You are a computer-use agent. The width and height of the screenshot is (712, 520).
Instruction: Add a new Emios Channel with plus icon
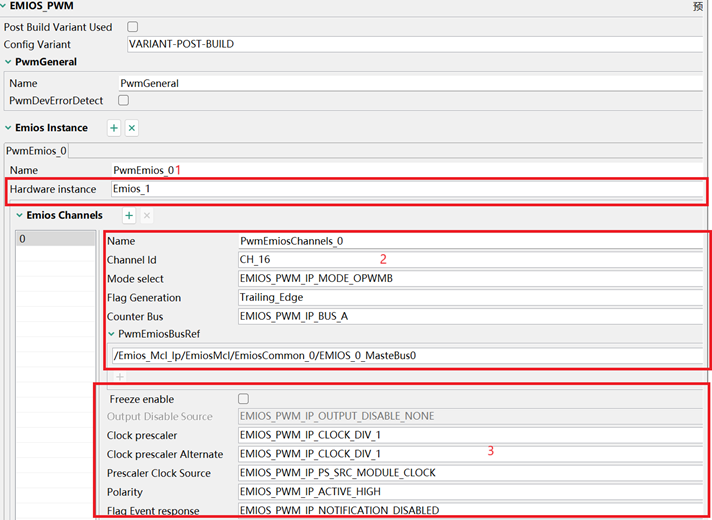point(128,216)
